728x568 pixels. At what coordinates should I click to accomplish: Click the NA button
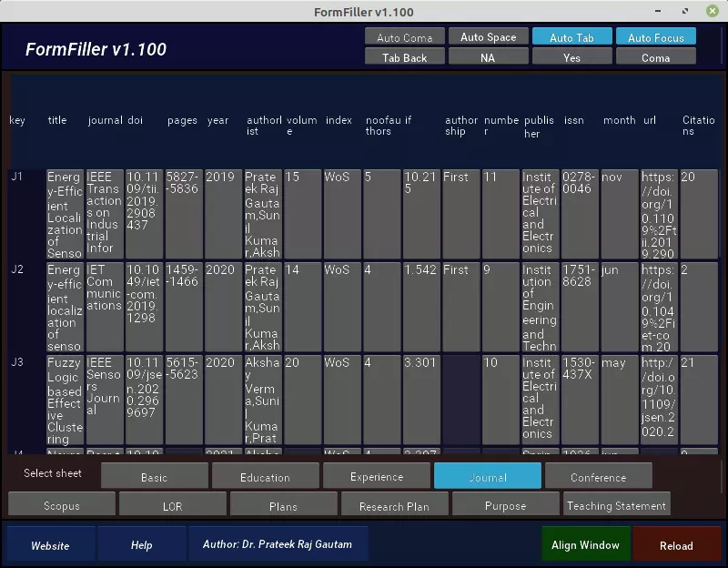pyautogui.click(x=489, y=57)
